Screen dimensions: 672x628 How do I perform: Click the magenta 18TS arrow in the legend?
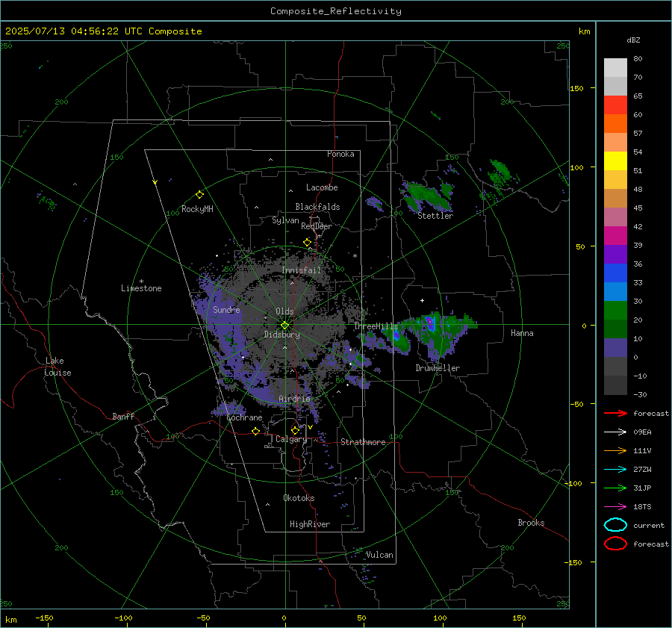[x=615, y=507]
